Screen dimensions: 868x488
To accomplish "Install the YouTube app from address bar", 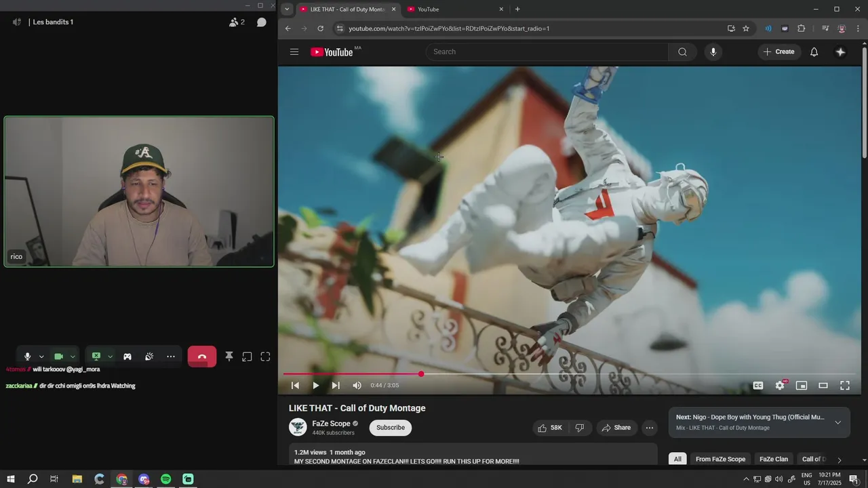I will tap(731, 28).
